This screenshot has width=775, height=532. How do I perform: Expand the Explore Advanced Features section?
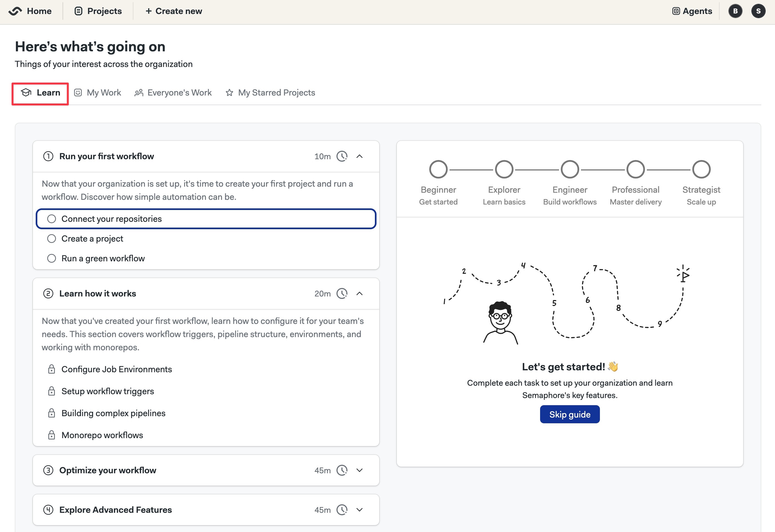360,510
